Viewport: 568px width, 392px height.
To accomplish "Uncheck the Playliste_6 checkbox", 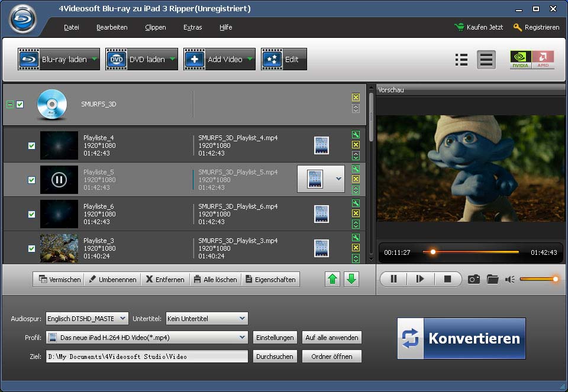I will (x=31, y=214).
